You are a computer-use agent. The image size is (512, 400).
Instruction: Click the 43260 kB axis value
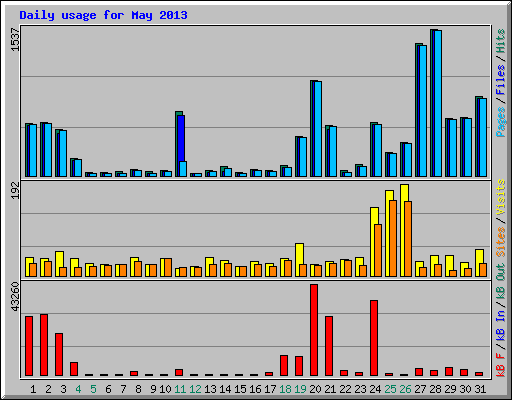point(15,297)
